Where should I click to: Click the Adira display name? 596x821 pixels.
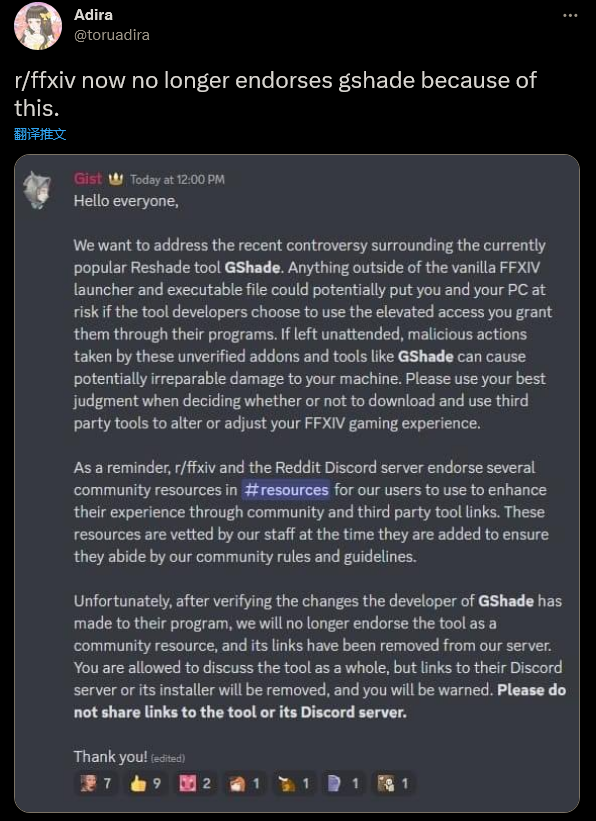[93, 15]
